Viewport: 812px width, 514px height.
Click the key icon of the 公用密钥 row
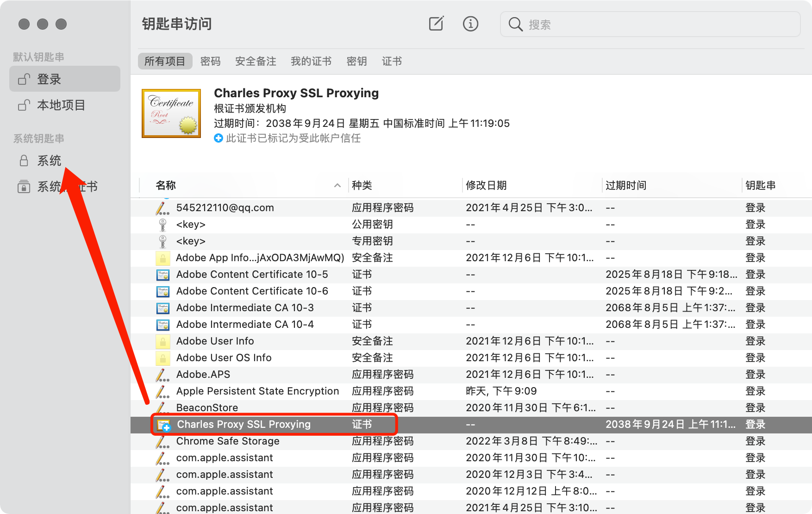162,225
